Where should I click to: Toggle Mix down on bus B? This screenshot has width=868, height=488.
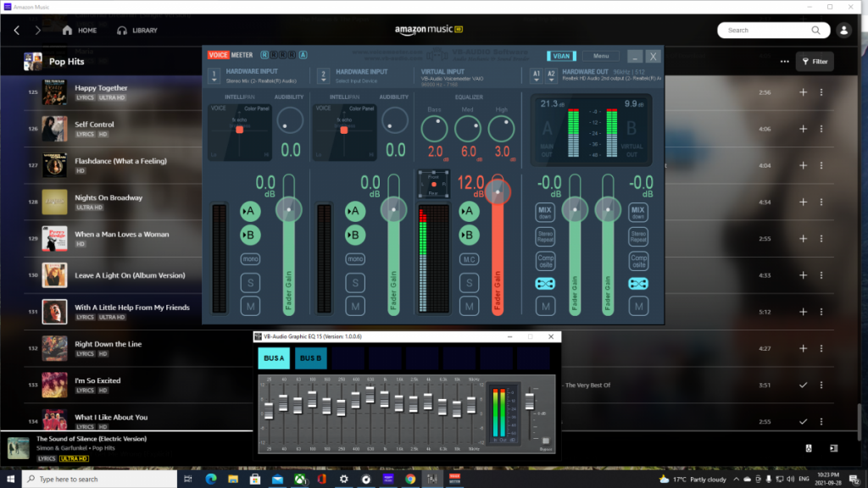click(x=638, y=212)
